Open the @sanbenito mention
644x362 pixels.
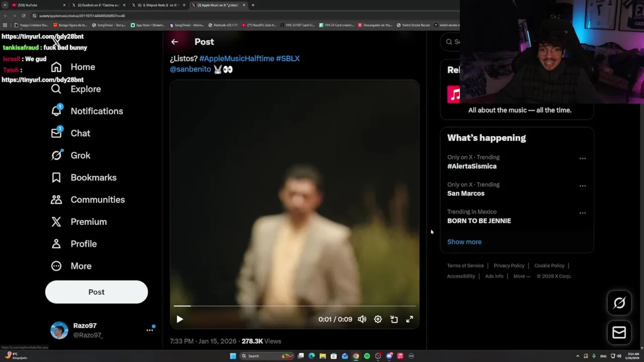pos(190,69)
